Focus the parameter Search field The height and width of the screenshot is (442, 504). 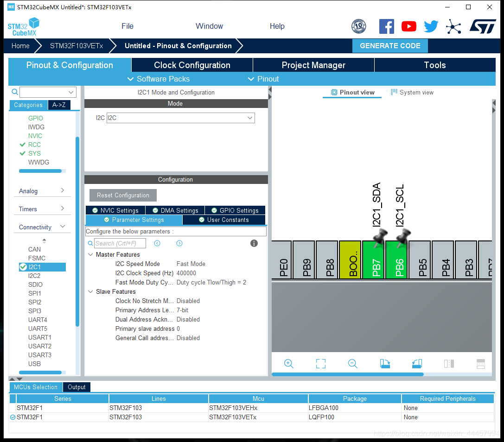tap(120, 244)
